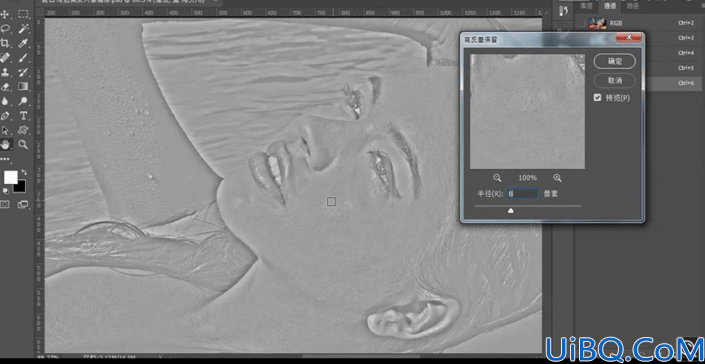Change the screen mode
This screenshot has width=705, height=364.
[23, 204]
